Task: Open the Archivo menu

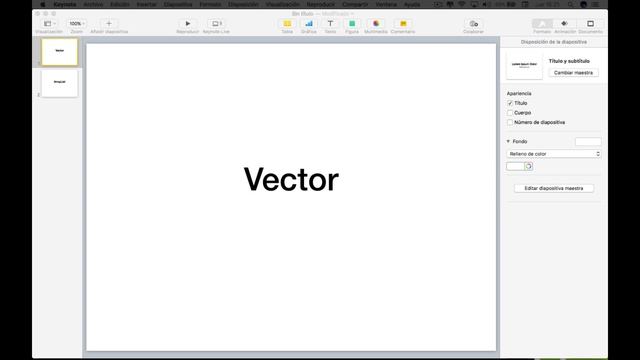Action: coord(93,4)
